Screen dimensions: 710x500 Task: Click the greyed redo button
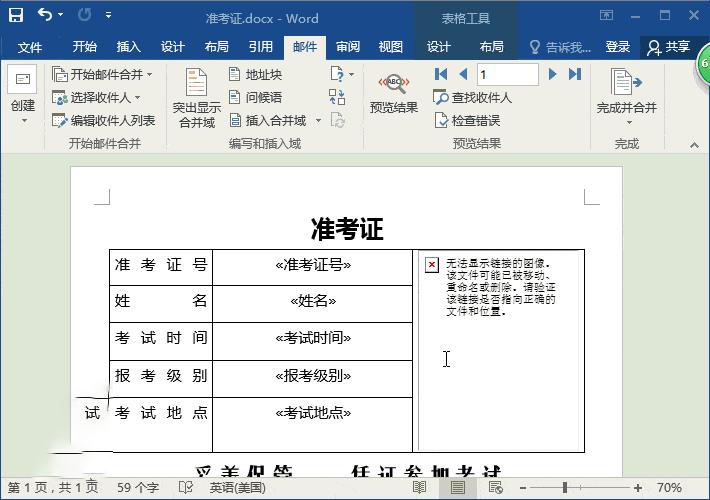tap(84, 15)
